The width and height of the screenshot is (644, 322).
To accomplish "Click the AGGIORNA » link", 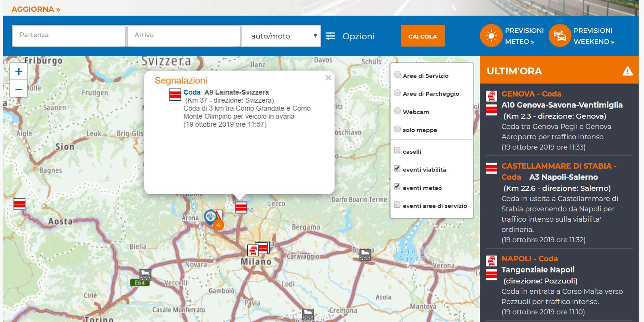I will click(x=36, y=9).
